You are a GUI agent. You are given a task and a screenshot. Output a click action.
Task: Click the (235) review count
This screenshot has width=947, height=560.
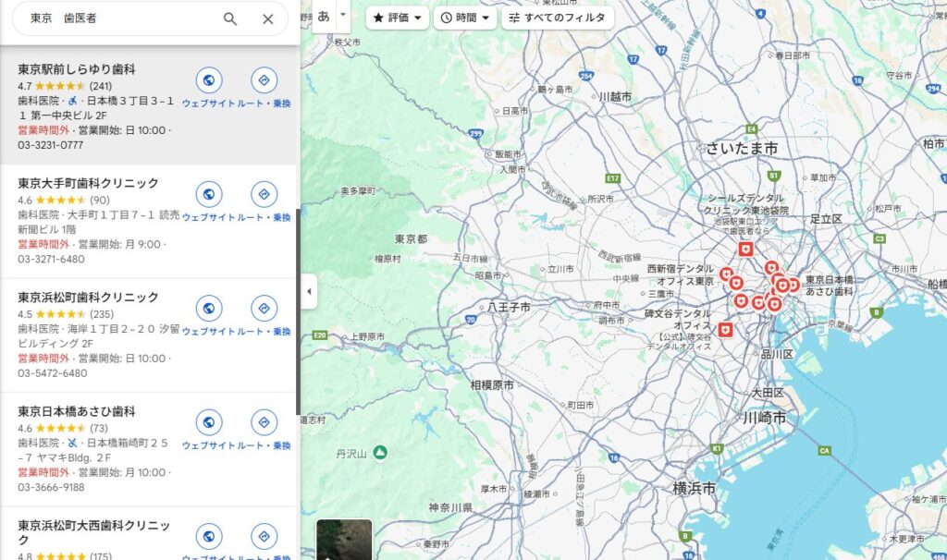[x=102, y=314]
